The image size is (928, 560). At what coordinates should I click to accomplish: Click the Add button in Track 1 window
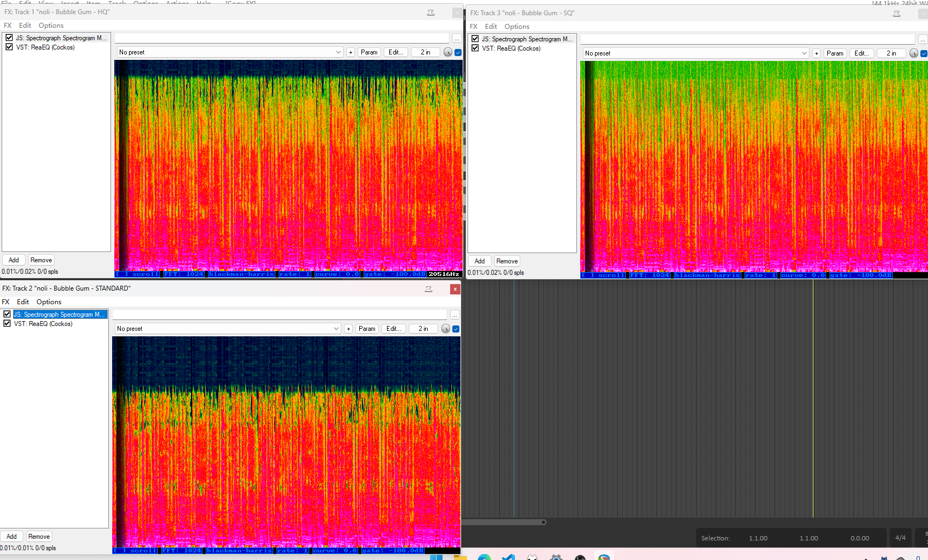point(14,260)
